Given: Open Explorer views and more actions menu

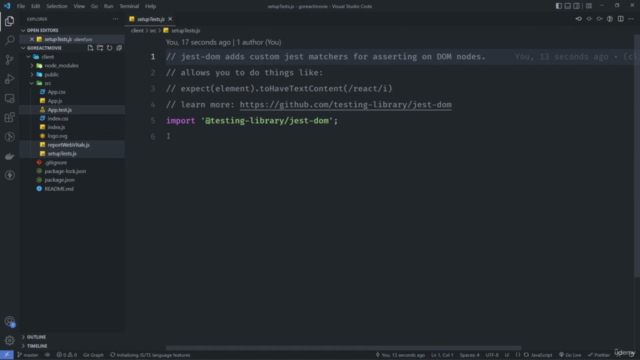Looking at the screenshot, I should [116, 19].
